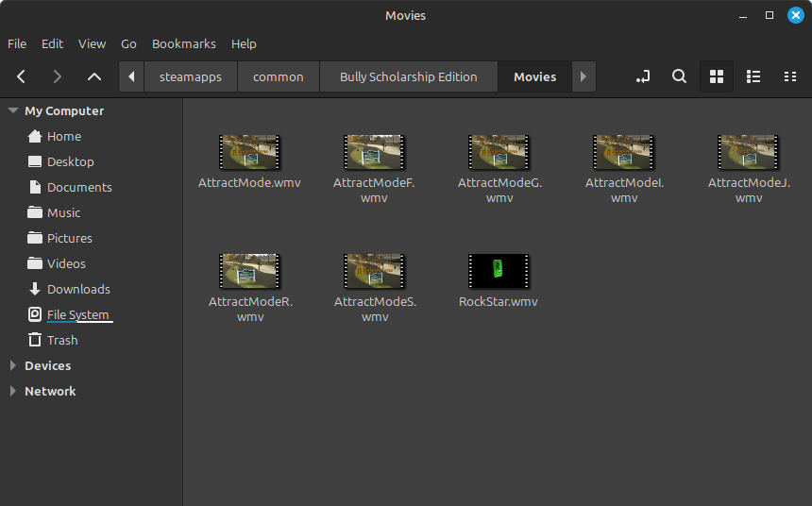Select the RockStar.wmv video thumbnail
Image resolution: width=812 pixels, height=506 pixels.
[499, 271]
